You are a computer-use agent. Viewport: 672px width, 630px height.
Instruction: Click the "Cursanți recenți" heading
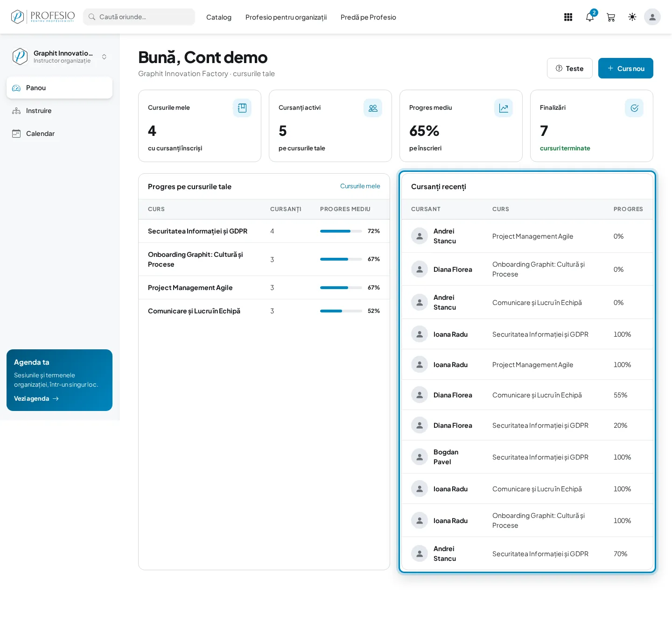coord(439,187)
